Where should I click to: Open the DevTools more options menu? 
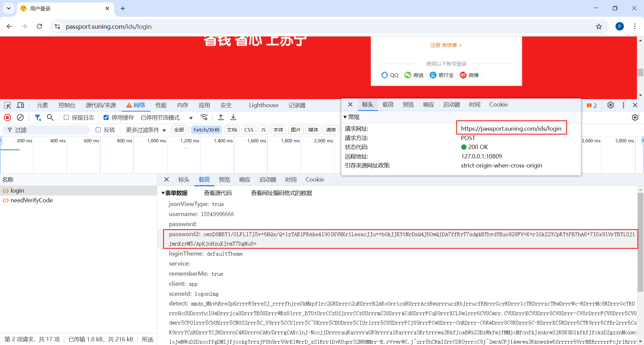[x=624, y=105]
